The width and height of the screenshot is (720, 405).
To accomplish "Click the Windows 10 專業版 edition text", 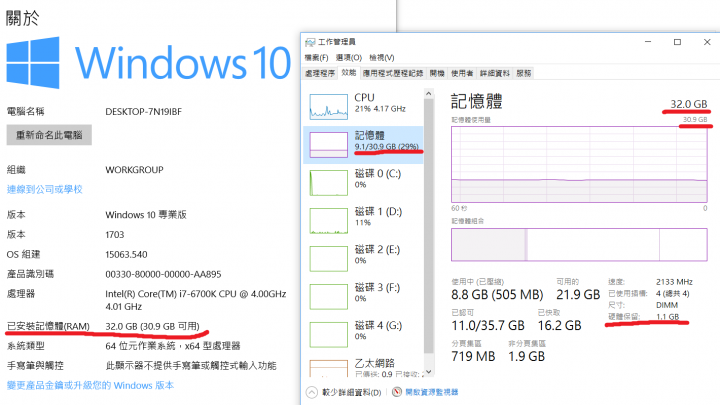I will pyautogui.click(x=146, y=215).
